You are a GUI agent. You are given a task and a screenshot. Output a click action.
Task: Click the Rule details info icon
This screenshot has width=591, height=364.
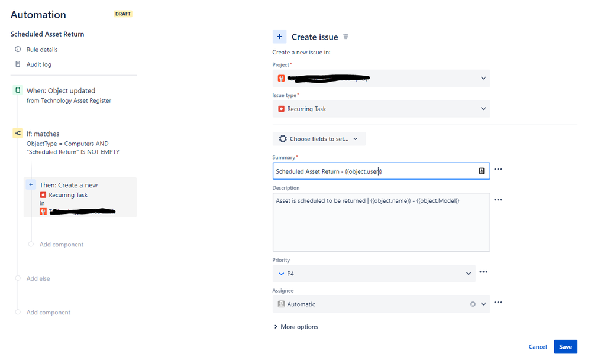tap(18, 49)
